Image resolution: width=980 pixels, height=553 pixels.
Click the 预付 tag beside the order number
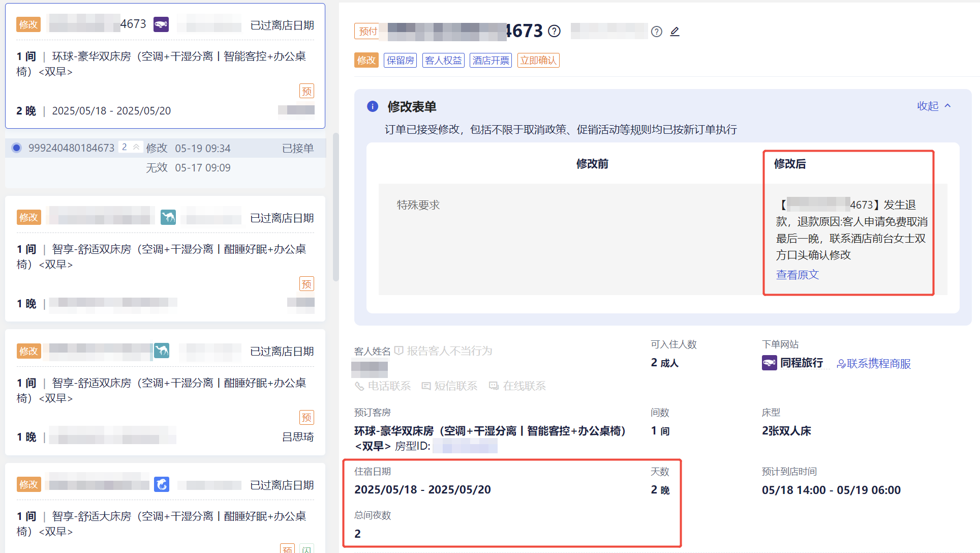click(x=368, y=32)
